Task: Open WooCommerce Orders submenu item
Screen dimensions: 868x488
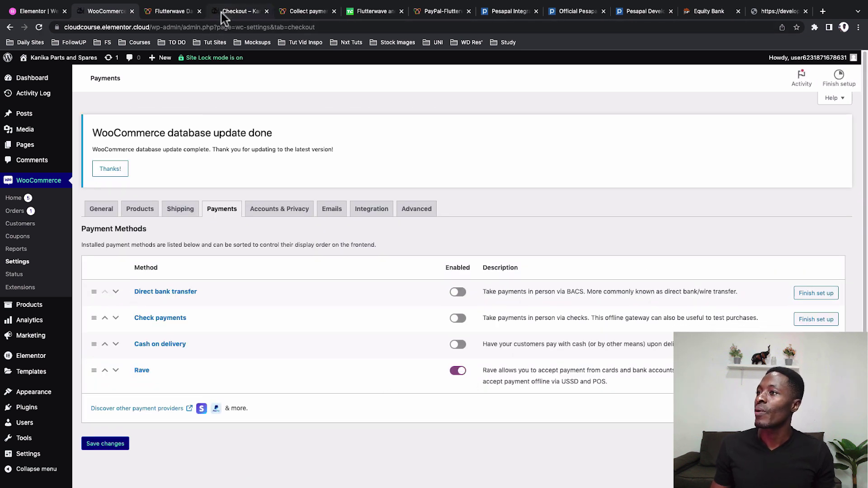Action: [15, 211]
